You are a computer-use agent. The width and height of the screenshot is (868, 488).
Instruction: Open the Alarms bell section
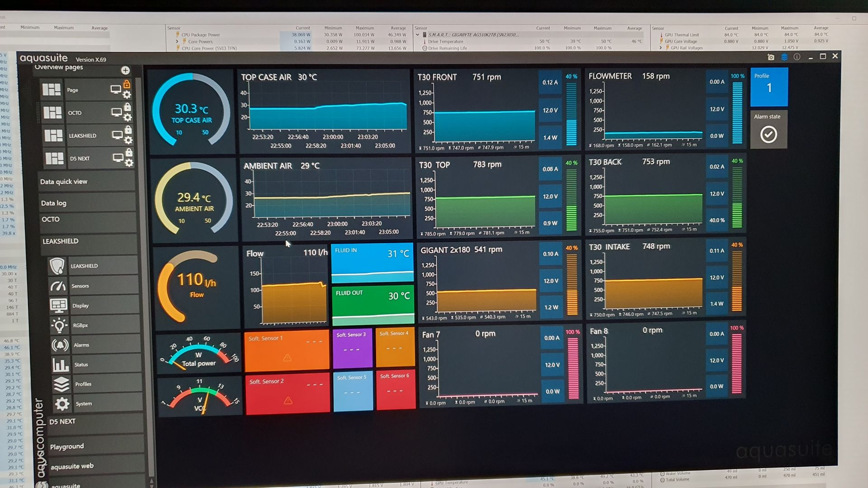pos(60,345)
